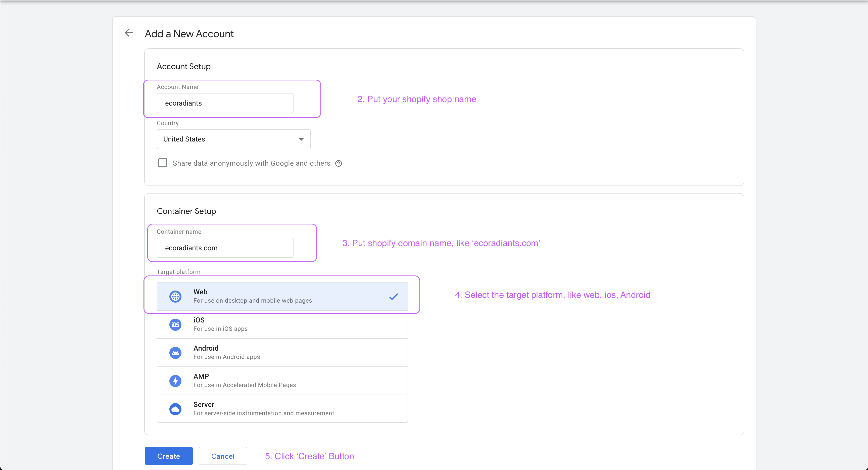The image size is (868, 470).
Task: Click the blue checkmark on Web row
Action: 394,297
